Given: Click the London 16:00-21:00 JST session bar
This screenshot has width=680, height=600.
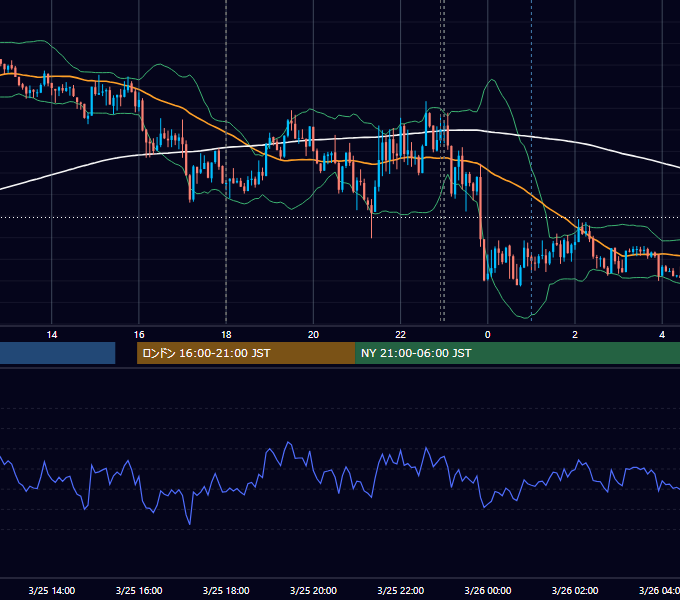Looking at the screenshot, I should [246, 353].
